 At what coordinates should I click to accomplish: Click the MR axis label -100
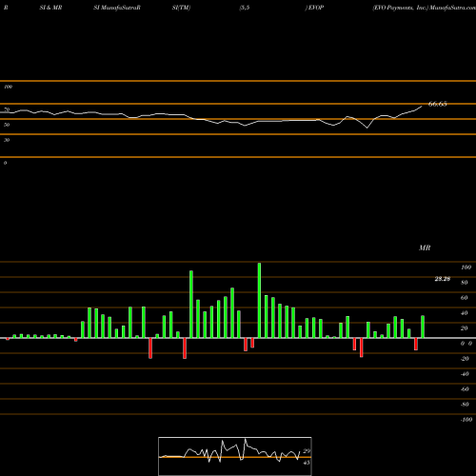tap(466, 420)
